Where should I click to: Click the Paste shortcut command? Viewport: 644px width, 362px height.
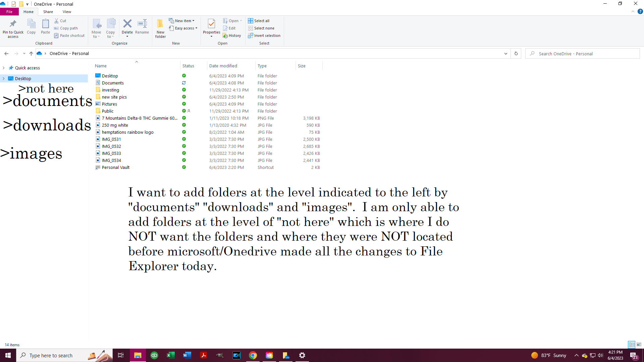coord(69,36)
